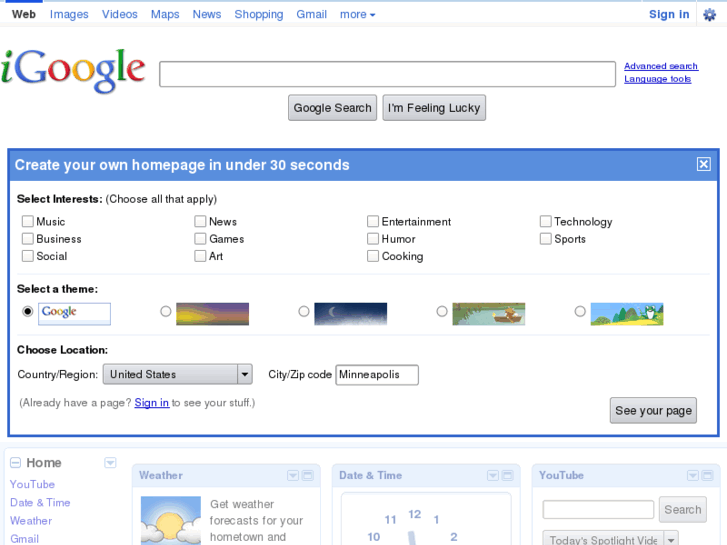Click the green hills theme thumbnail
The height and width of the screenshot is (545, 727).
[x=627, y=314]
